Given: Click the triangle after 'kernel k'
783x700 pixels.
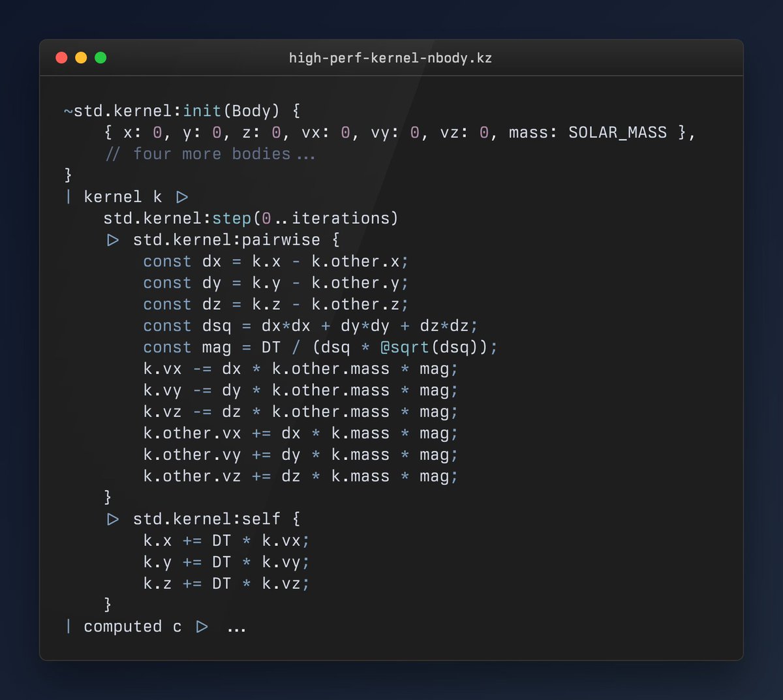Looking at the screenshot, I should pos(182,197).
